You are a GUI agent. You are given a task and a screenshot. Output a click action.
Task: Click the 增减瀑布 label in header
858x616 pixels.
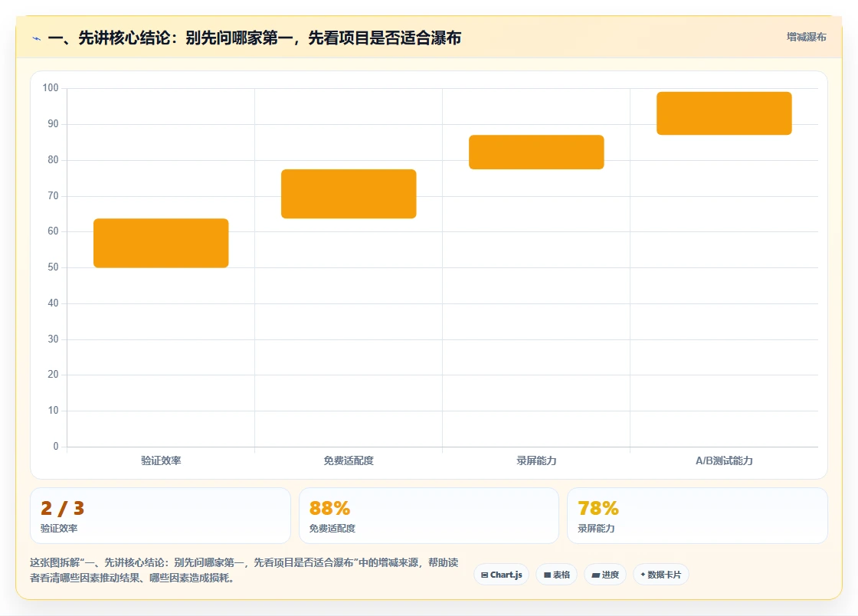coord(806,38)
